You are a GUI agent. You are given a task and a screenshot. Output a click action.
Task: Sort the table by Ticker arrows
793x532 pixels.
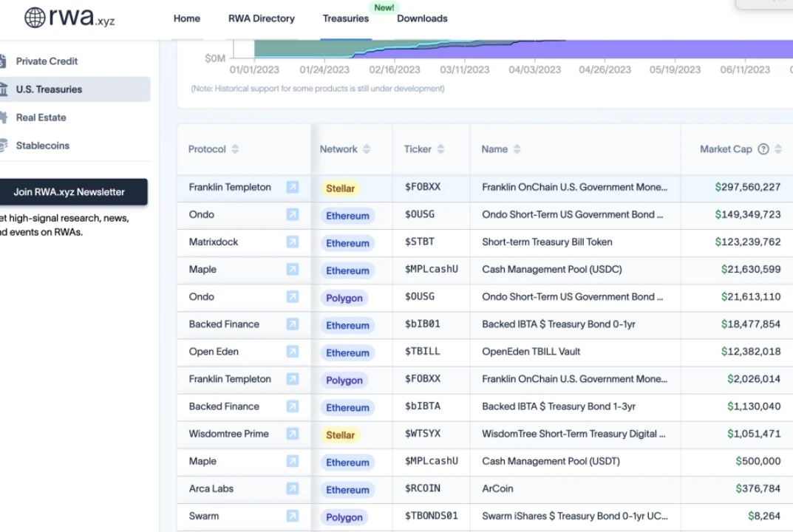pos(440,149)
